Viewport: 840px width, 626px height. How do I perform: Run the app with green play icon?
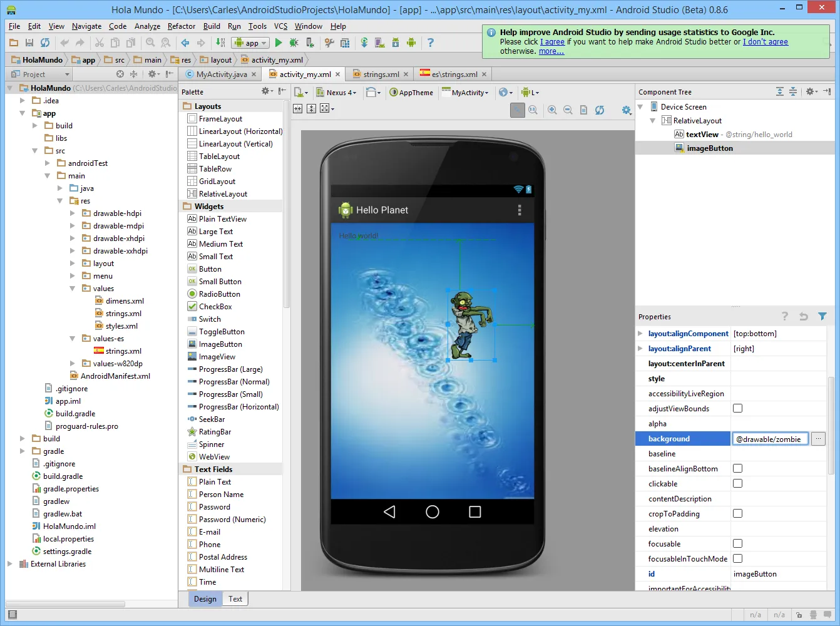tap(279, 43)
